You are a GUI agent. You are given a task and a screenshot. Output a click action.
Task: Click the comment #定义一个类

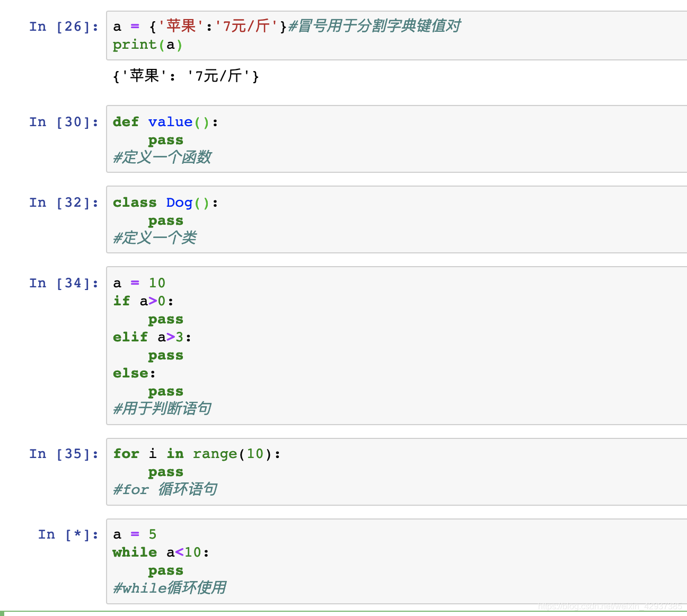click(x=155, y=238)
